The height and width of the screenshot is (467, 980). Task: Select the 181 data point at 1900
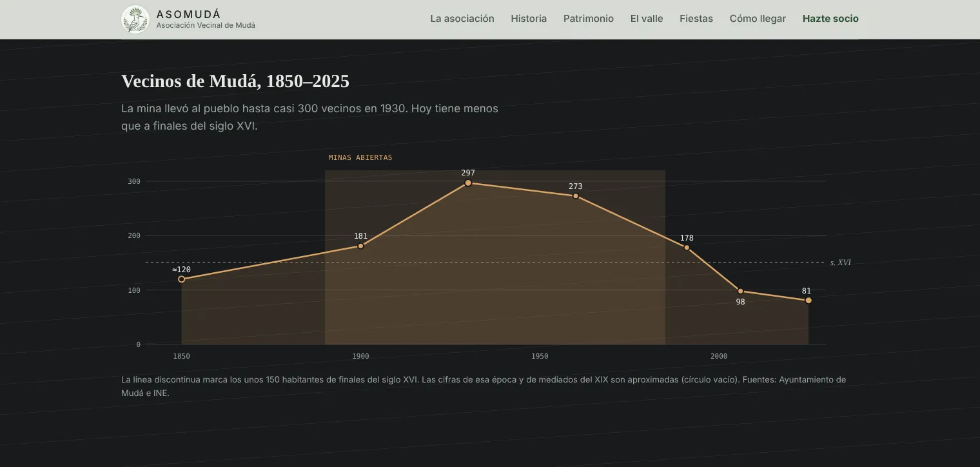tap(360, 246)
